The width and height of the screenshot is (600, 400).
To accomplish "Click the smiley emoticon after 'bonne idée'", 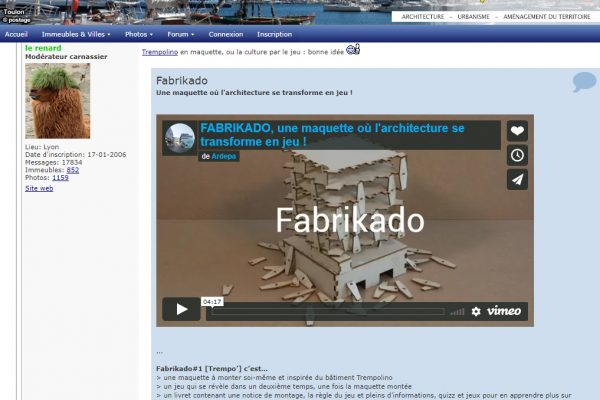I will [353, 49].
